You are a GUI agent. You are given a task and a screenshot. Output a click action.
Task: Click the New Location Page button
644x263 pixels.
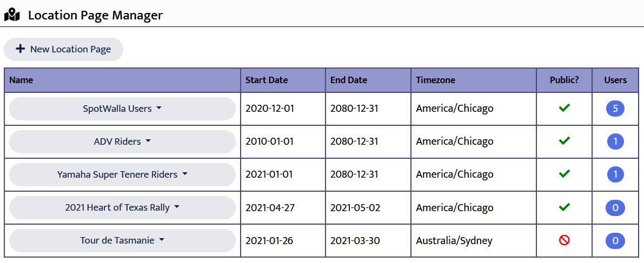tap(64, 49)
